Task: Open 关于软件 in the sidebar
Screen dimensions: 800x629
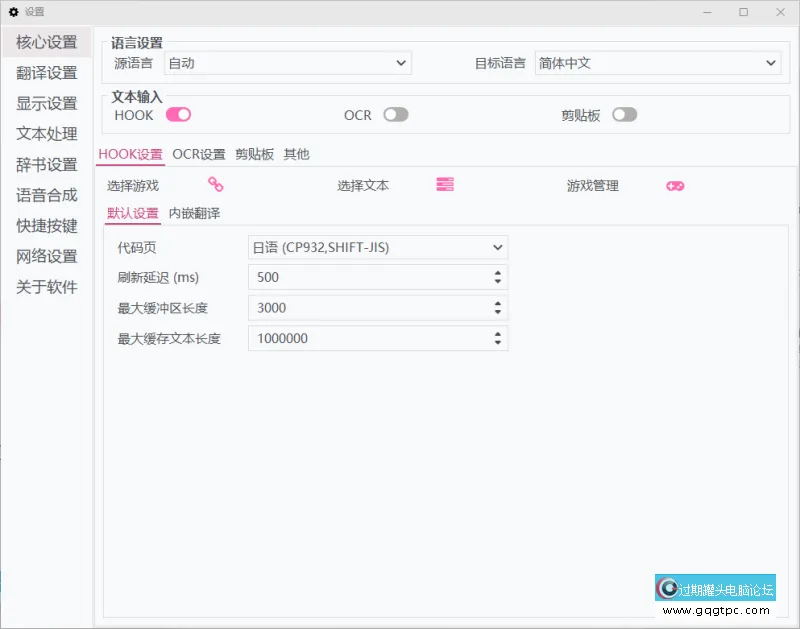Action: [47, 287]
